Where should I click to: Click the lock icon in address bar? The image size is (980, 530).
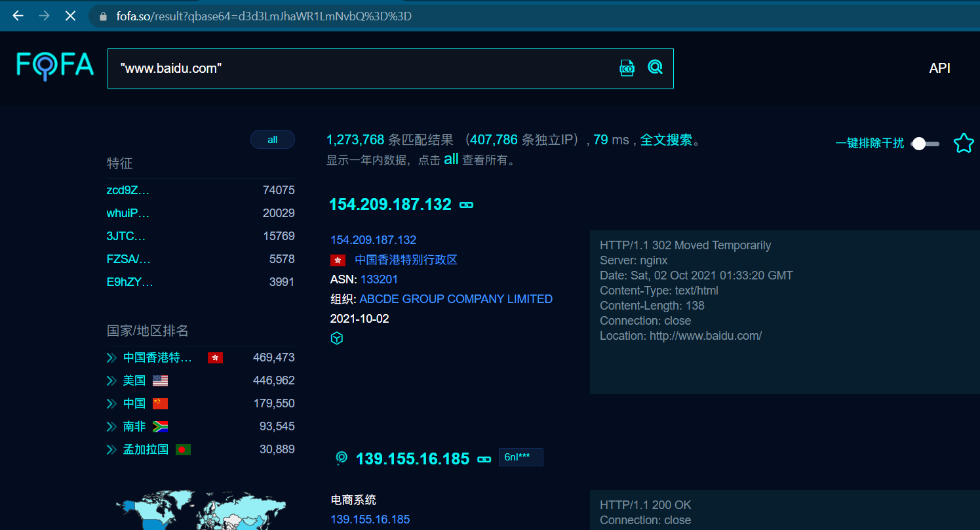(102, 16)
